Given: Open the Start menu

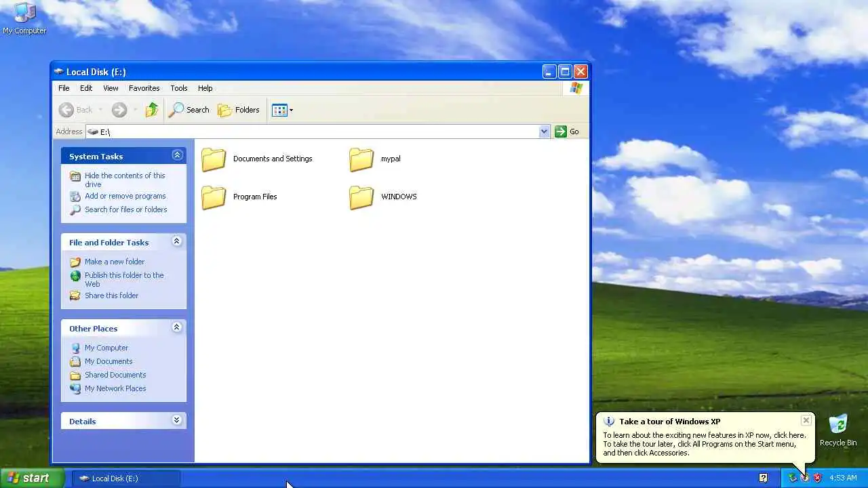Looking at the screenshot, I should pyautogui.click(x=32, y=478).
